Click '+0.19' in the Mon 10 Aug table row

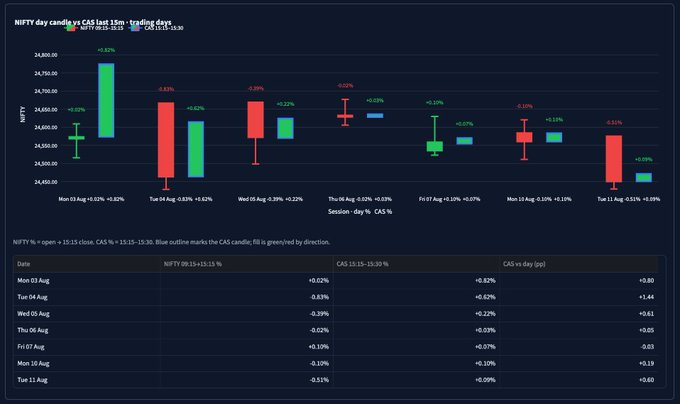coord(646,363)
